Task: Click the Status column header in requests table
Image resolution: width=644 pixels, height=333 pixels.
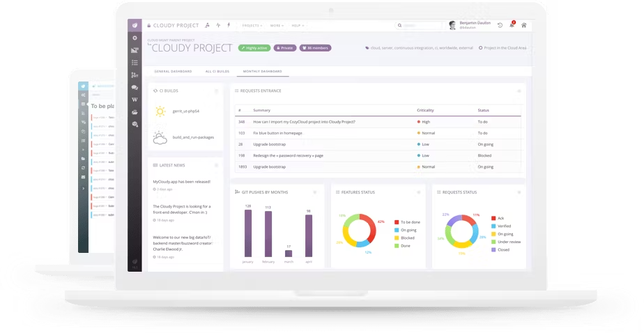Action: pos(484,111)
